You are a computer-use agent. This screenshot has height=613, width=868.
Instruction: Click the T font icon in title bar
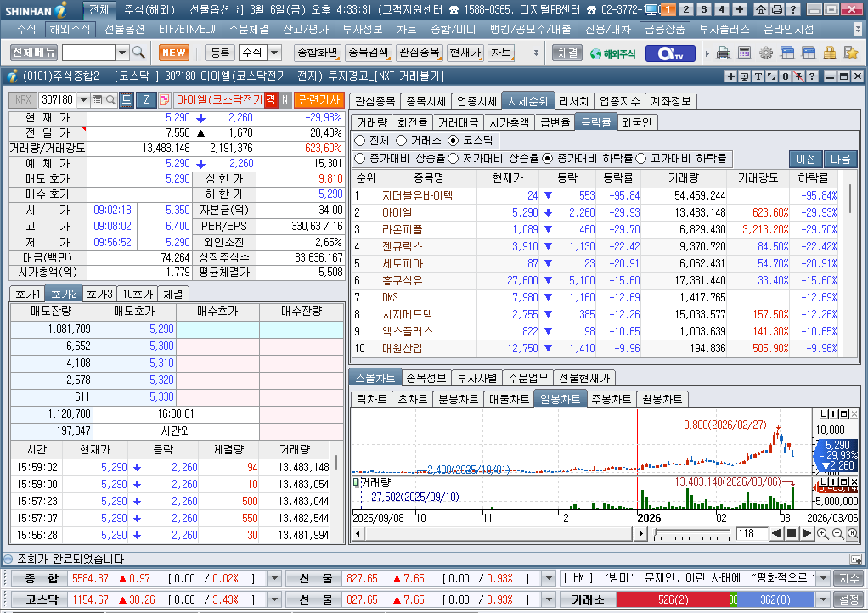coord(758,76)
